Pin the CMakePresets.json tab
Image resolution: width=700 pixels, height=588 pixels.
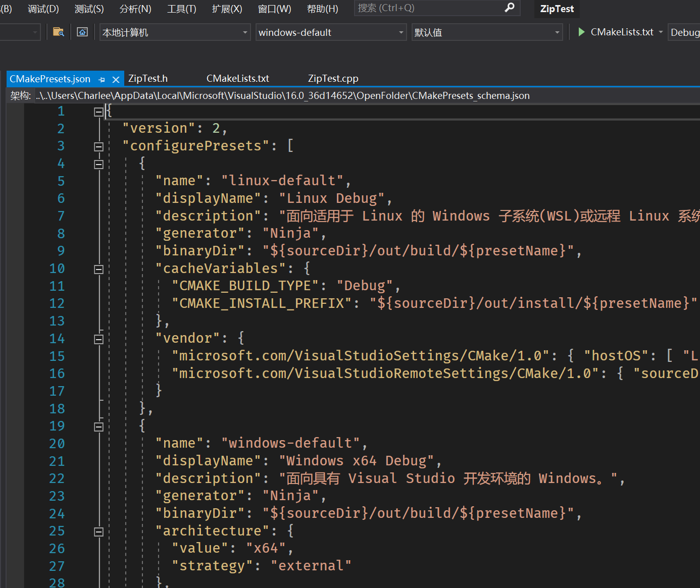[x=102, y=80]
